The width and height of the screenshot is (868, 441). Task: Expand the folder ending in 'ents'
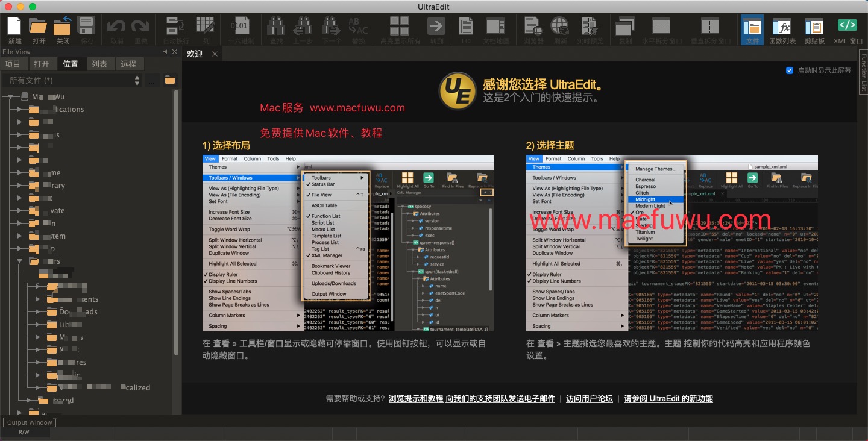pos(37,299)
